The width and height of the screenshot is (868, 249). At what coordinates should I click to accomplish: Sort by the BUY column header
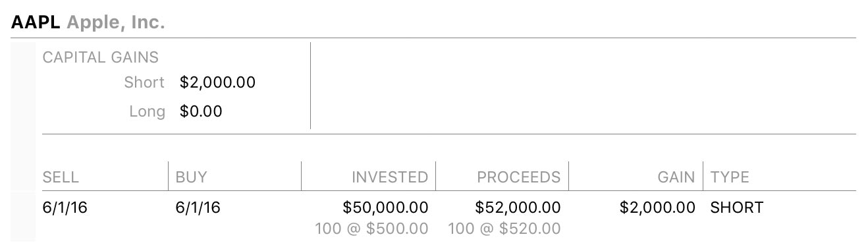[192, 177]
